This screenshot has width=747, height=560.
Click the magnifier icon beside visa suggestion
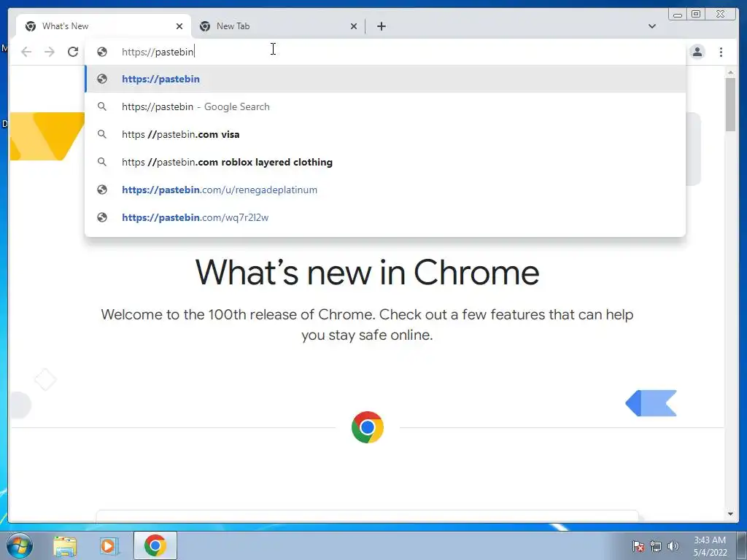point(102,134)
